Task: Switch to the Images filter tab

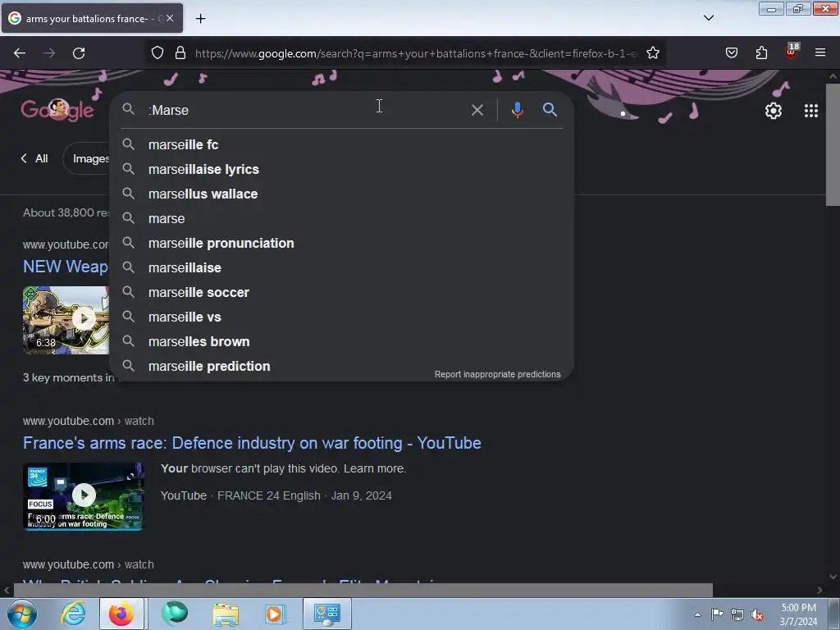Action: coord(87,158)
